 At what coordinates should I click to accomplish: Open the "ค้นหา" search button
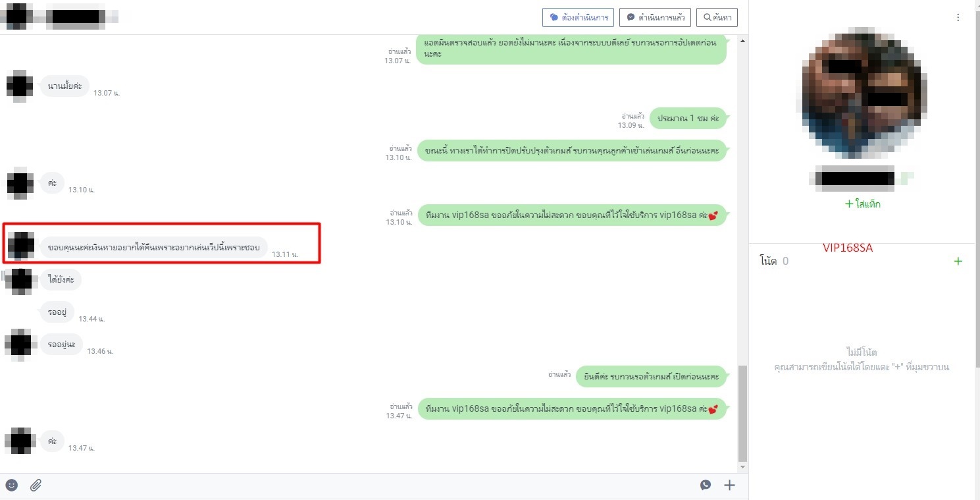tap(717, 17)
